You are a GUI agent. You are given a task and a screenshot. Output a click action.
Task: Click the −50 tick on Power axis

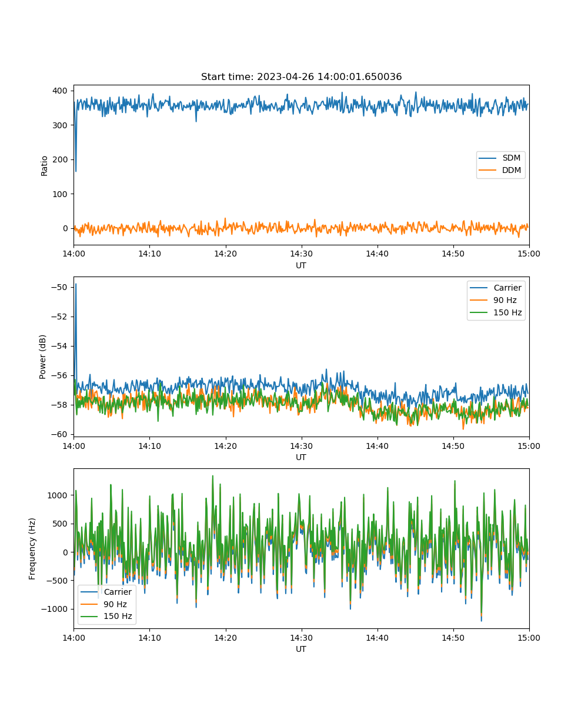pos(60,287)
